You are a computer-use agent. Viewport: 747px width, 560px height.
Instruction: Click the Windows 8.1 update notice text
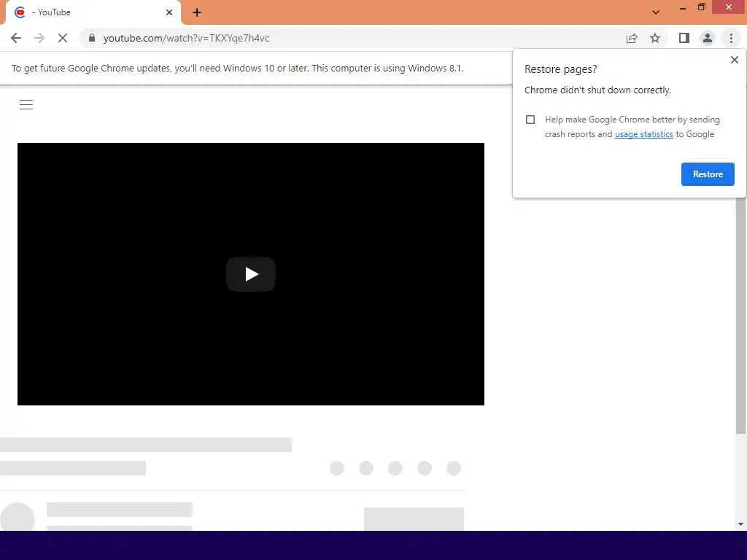pyautogui.click(x=237, y=68)
